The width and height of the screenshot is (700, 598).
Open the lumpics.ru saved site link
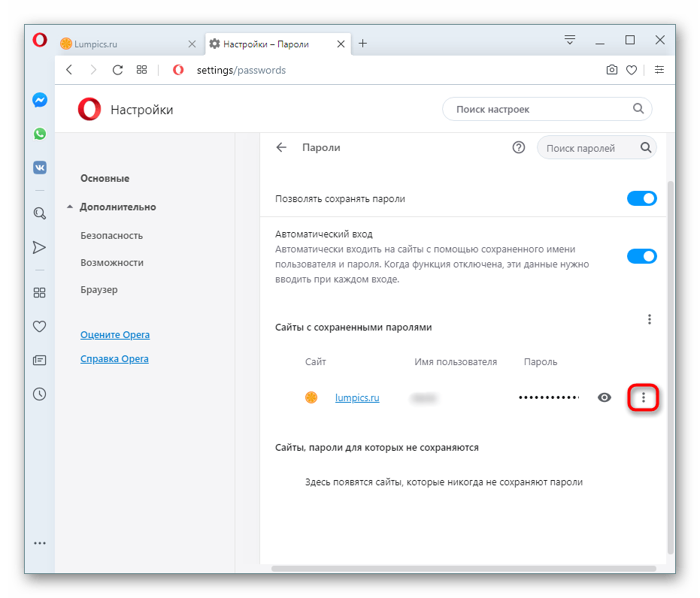pos(357,397)
